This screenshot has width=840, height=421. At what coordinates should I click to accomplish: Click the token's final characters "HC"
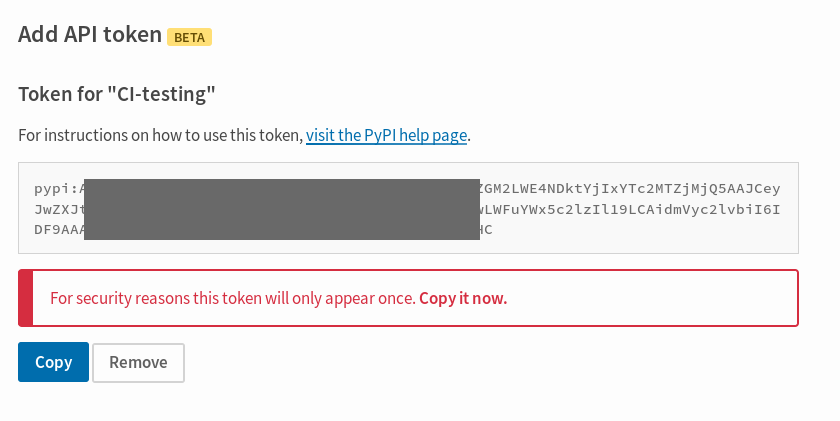pos(486,230)
